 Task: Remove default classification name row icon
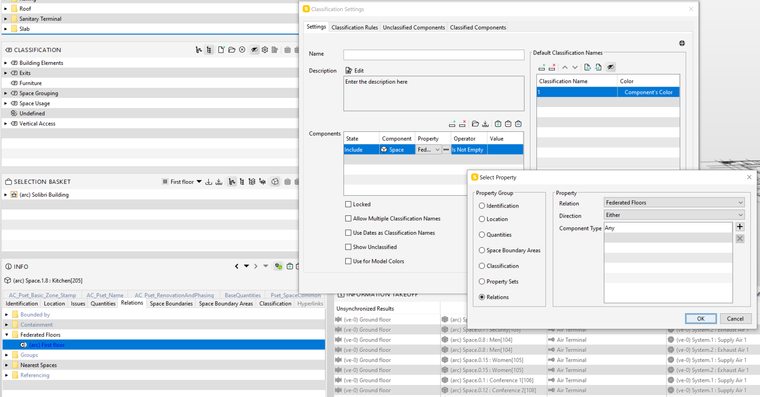pyautogui.click(x=552, y=67)
